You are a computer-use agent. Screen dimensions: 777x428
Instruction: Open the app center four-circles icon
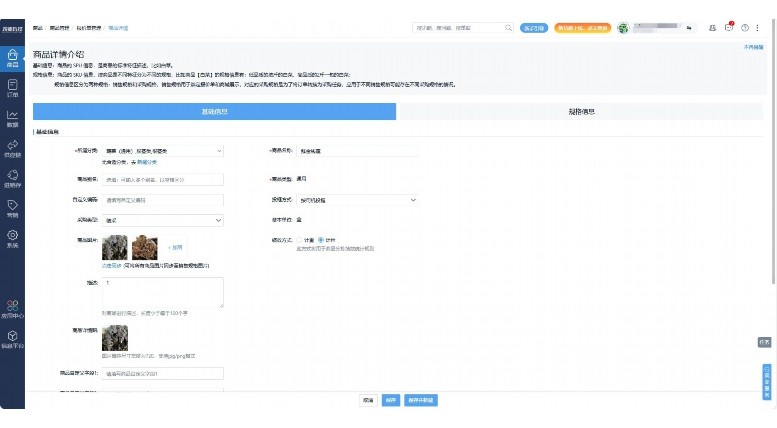[12, 309]
